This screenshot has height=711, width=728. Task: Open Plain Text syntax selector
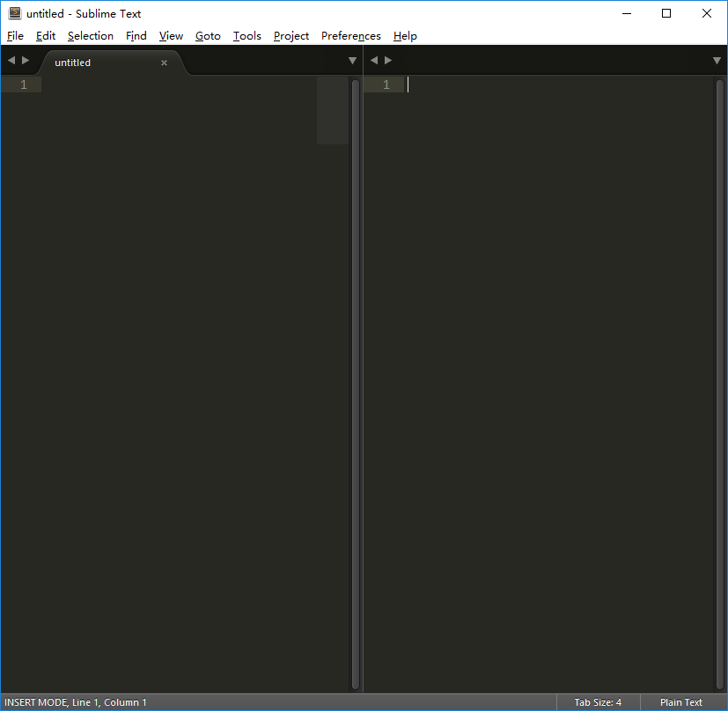[681, 702]
